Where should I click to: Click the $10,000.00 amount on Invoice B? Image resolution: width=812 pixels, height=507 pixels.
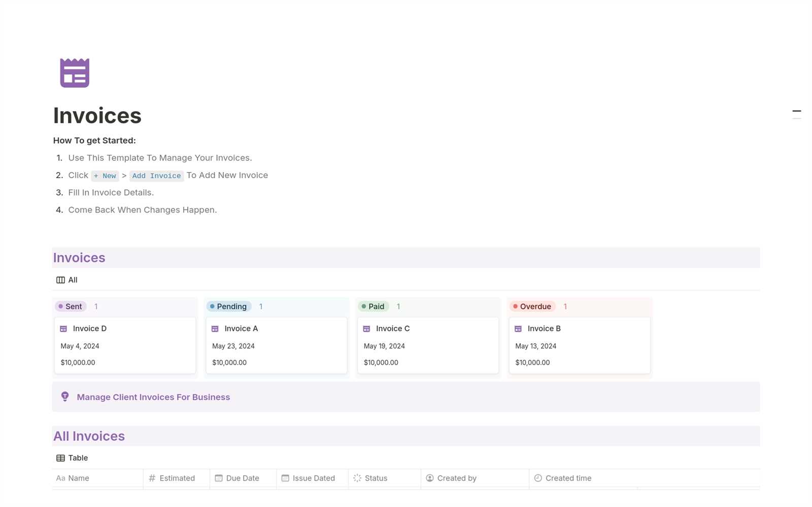532,363
